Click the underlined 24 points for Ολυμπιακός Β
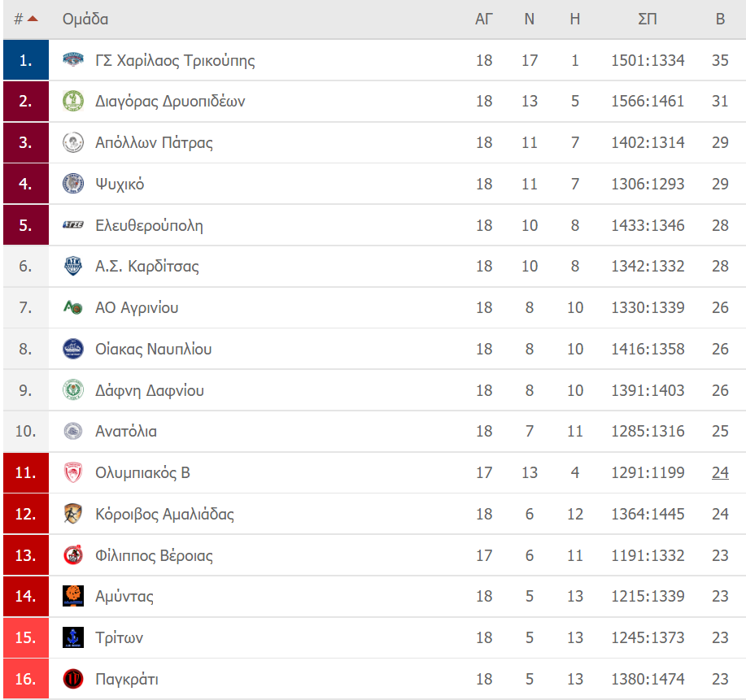 point(720,472)
